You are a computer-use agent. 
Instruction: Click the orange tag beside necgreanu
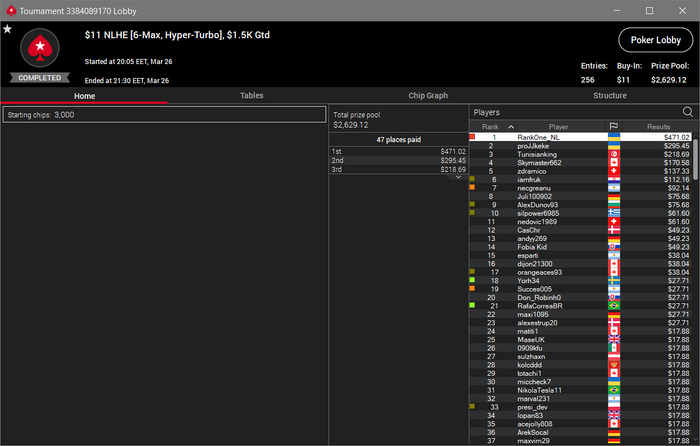point(472,188)
